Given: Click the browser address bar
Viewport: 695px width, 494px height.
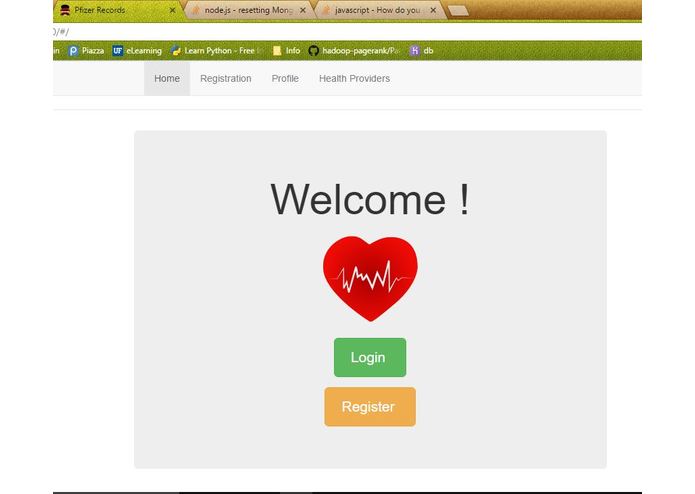Looking at the screenshot, I should click(x=347, y=31).
